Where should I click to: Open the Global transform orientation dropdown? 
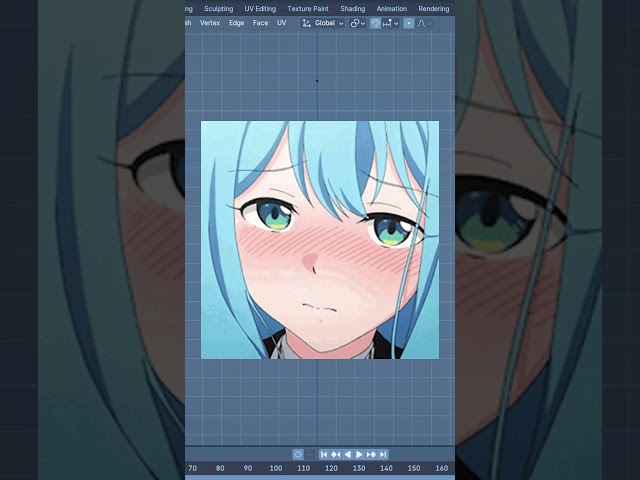[323, 23]
